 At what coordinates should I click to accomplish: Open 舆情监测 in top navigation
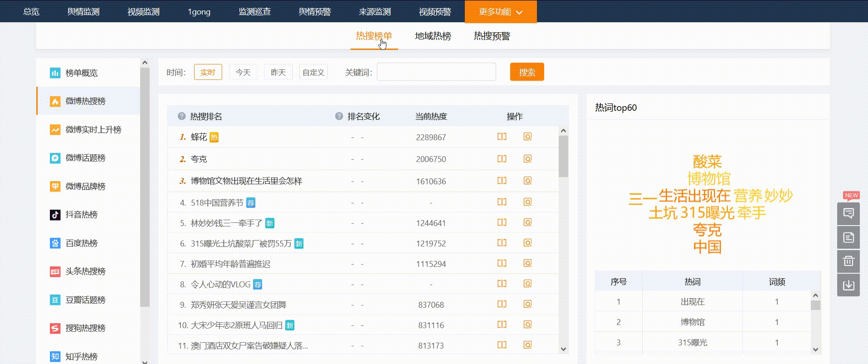[83, 12]
